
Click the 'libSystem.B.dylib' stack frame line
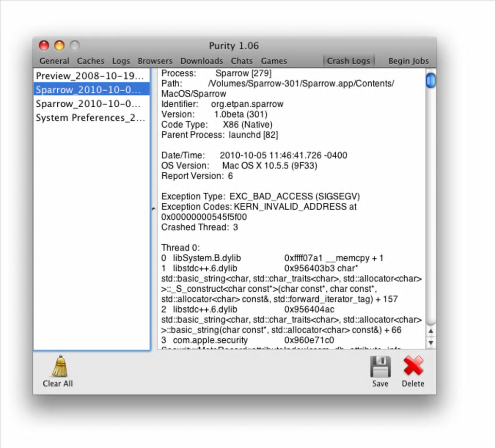click(272, 258)
